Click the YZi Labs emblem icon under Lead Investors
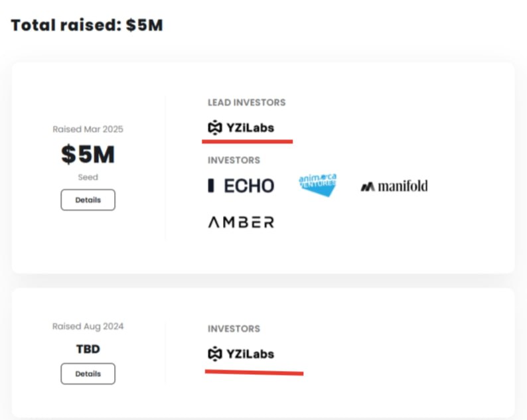 tap(215, 127)
